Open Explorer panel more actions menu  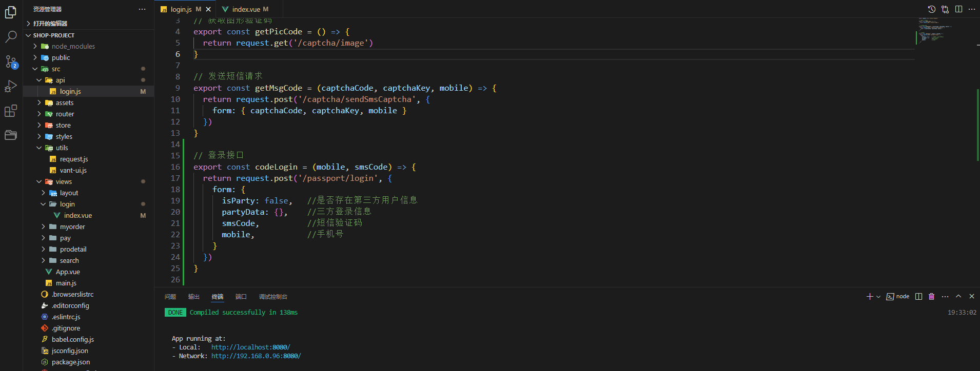[142, 9]
